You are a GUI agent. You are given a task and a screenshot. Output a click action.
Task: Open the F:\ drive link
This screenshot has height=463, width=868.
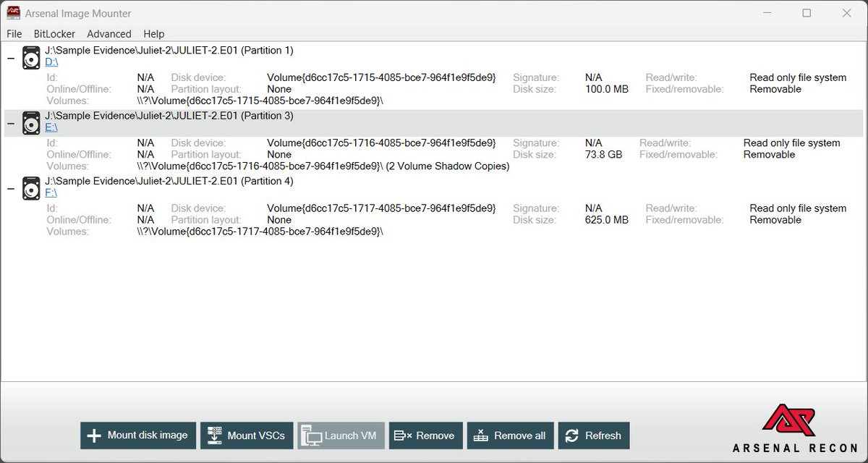click(x=51, y=192)
